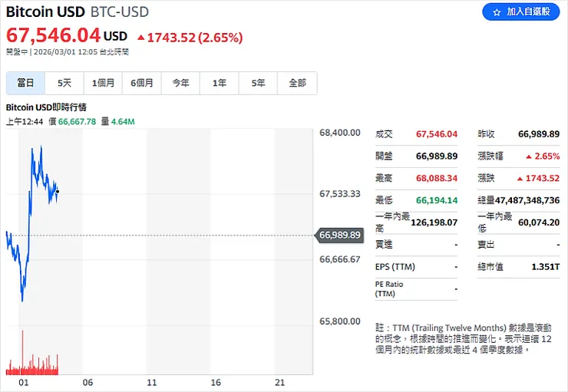568x392 pixels.
Task: Click the 01 time axis label
Action: click(24, 383)
